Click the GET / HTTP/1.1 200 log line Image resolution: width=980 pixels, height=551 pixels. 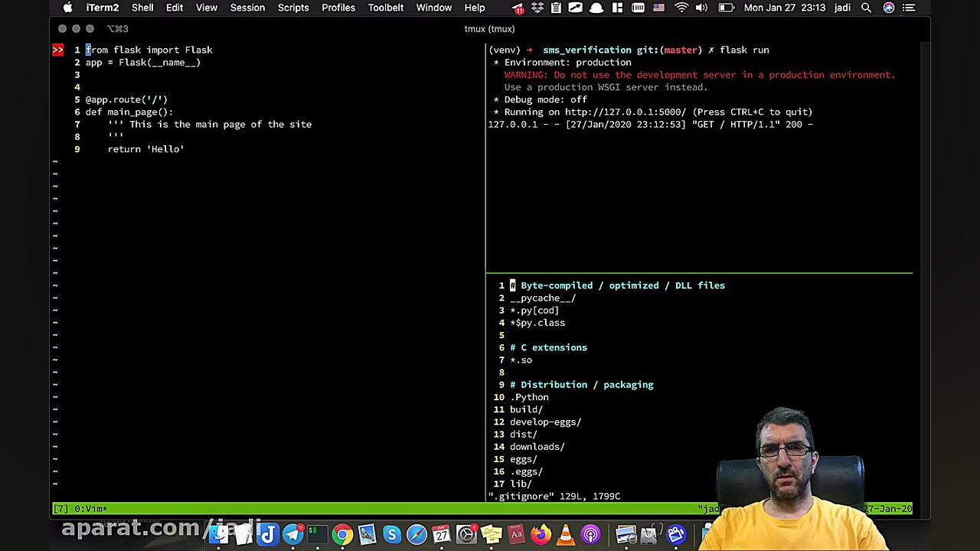(651, 124)
